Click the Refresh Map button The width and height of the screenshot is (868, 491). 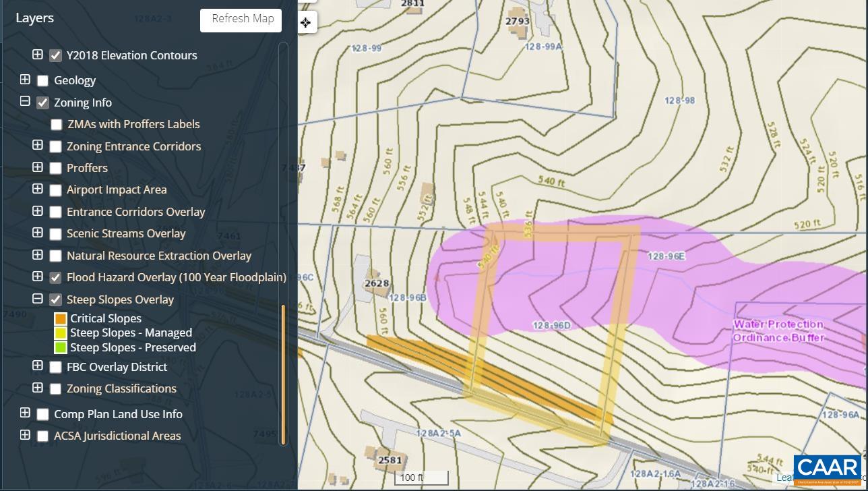[x=241, y=20]
